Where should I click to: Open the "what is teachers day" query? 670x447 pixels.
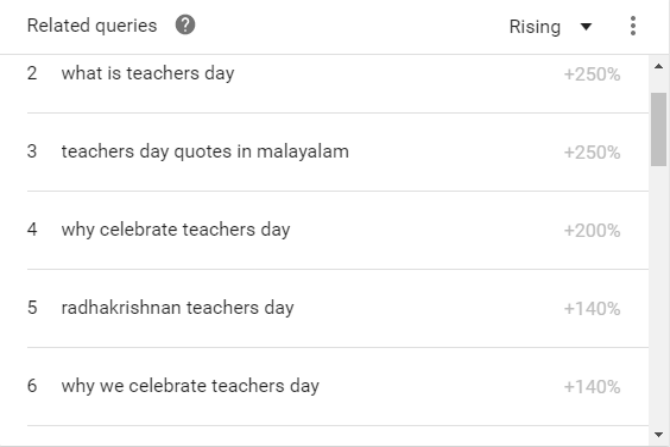pos(148,73)
